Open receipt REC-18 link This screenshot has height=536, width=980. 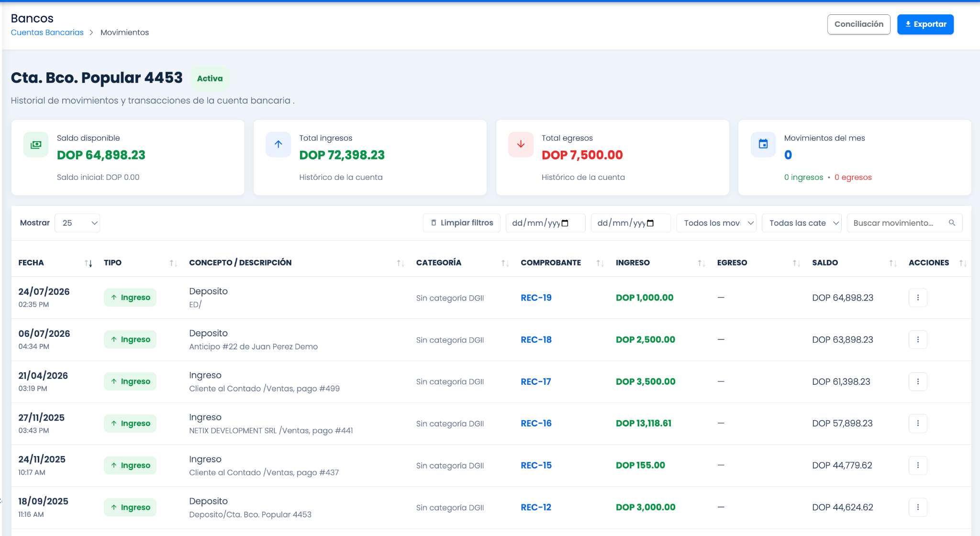(x=536, y=340)
